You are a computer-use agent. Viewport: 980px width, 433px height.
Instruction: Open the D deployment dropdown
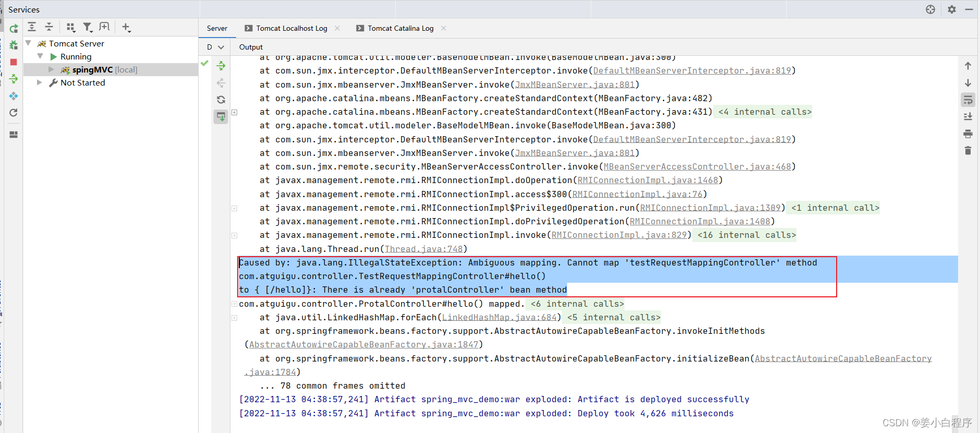[215, 47]
